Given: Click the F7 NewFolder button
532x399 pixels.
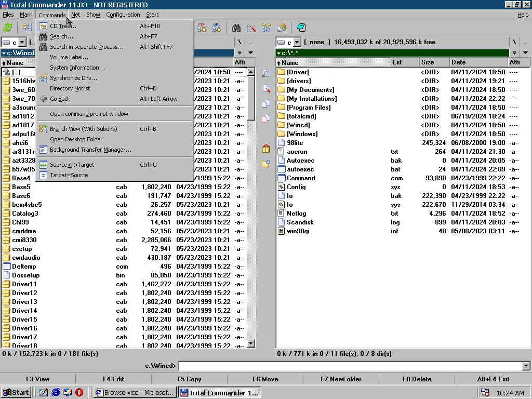Looking at the screenshot, I should pos(341,379).
